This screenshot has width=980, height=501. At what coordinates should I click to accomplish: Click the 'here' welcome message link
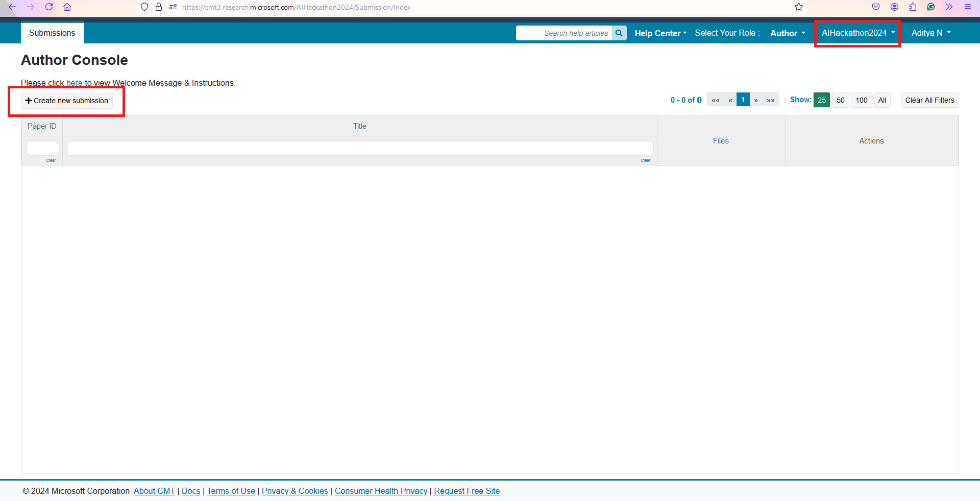74,83
